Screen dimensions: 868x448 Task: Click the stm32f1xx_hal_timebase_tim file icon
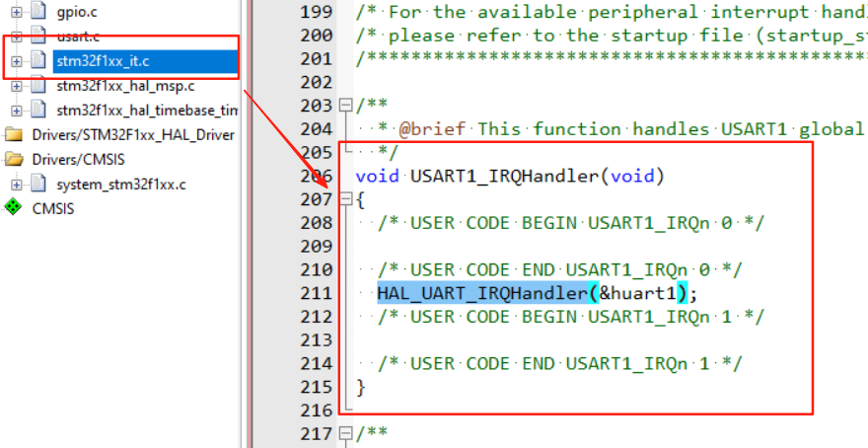38,111
